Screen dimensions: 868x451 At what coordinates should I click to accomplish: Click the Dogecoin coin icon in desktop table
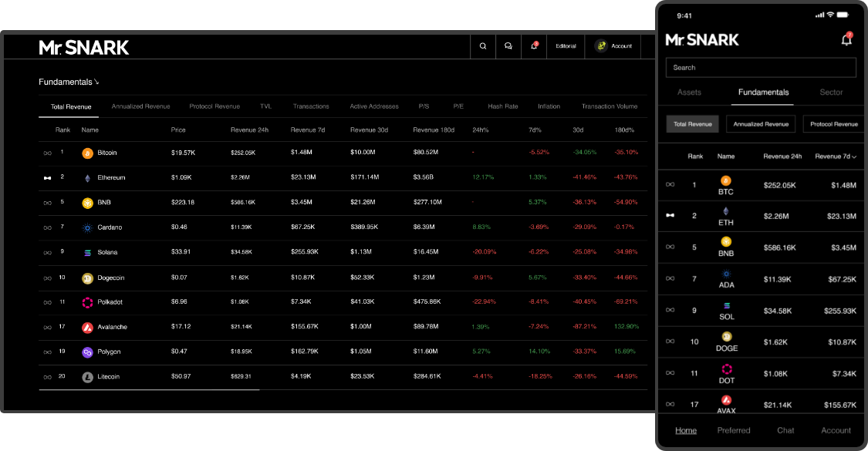[x=87, y=278]
